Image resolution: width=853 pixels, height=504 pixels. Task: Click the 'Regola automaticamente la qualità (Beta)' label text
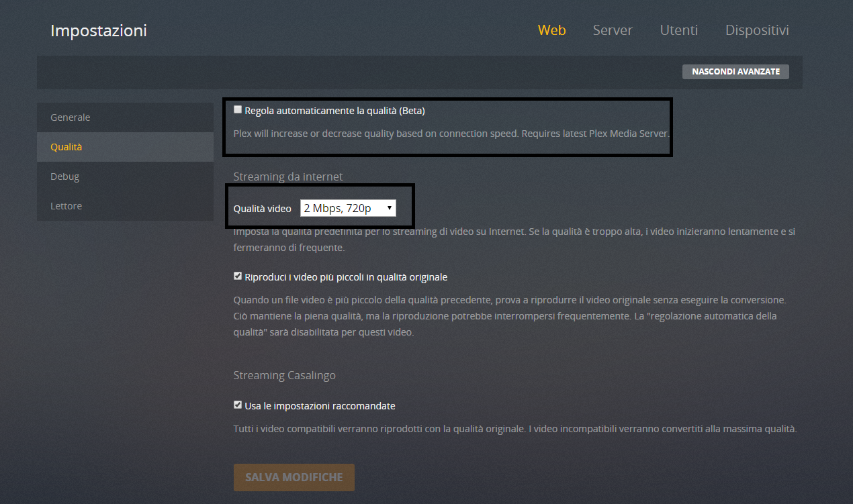[334, 111]
